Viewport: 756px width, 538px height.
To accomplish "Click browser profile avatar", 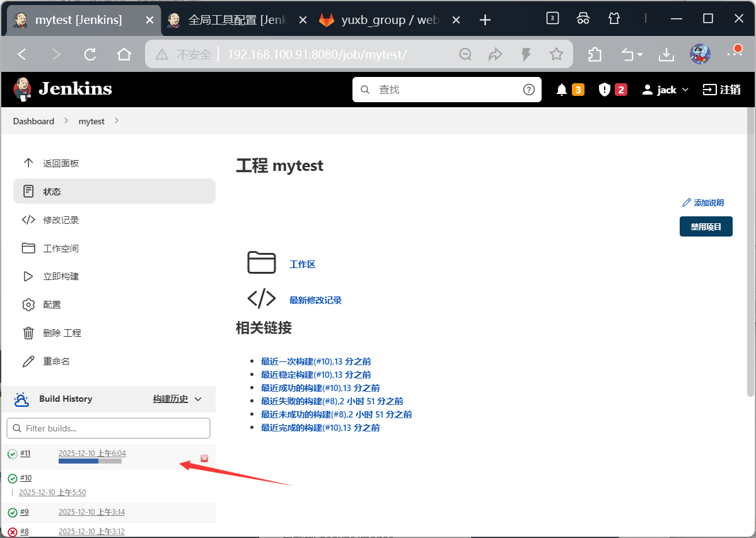I will tap(700, 54).
